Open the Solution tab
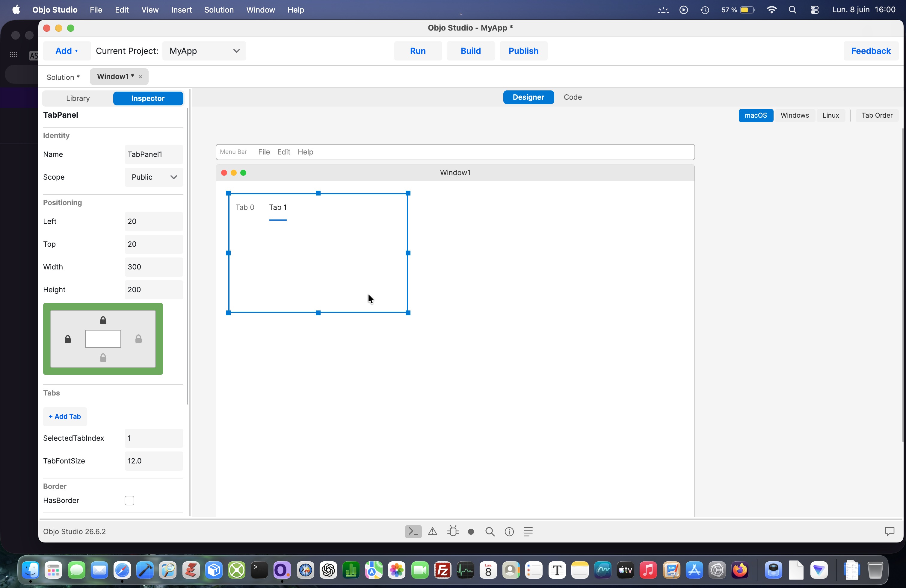906x588 pixels. tap(63, 77)
